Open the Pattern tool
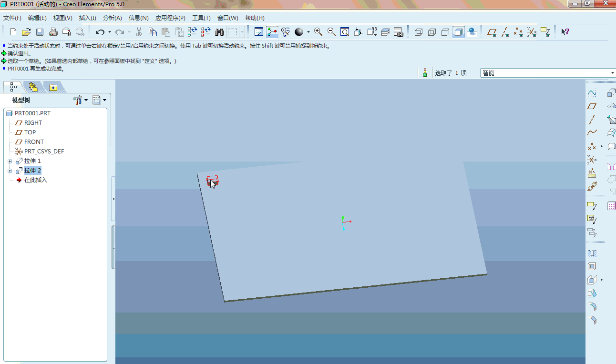 (x=611, y=206)
